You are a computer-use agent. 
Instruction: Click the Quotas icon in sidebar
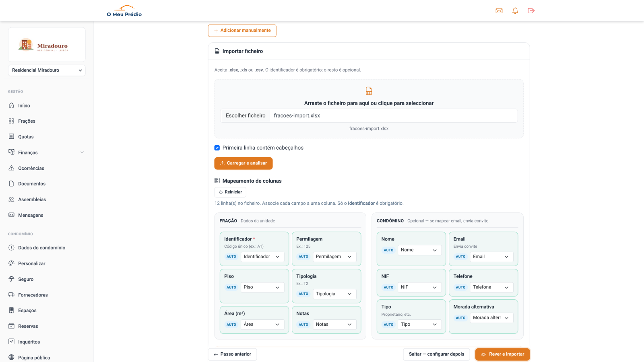(x=11, y=137)
